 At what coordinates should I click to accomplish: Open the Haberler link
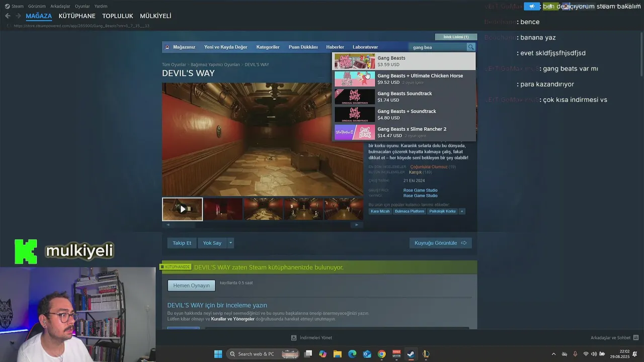click(335, 47)
